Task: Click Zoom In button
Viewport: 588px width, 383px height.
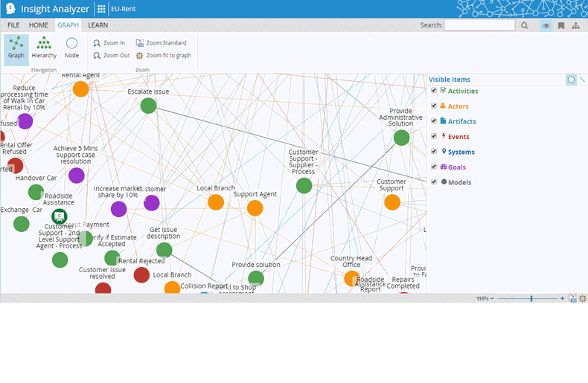Action: click(x=109, y=43)
